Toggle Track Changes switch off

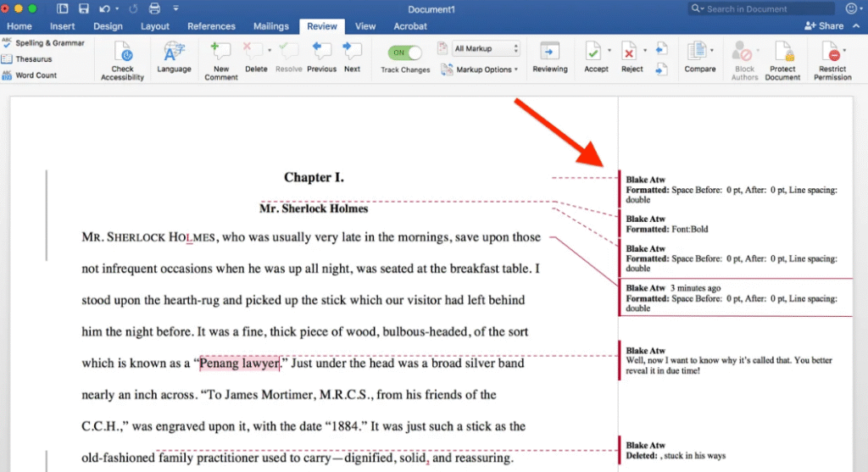coord(404,53)
